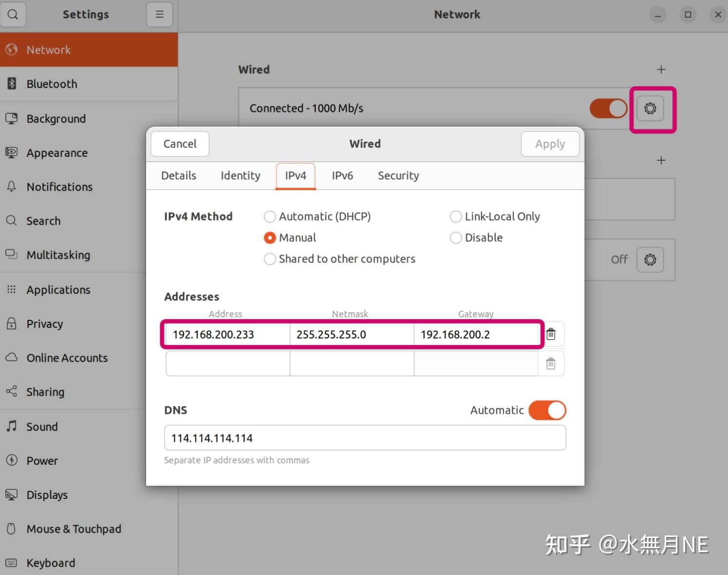This screenshot has height=575, width=728.
Task: Choose Shared to other computers
Action: click(x=270, y=259)
